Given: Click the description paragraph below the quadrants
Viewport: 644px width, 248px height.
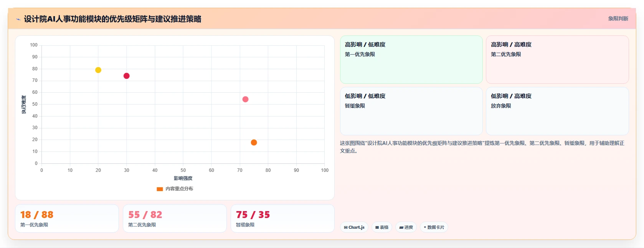Looking at the screenshot, I should (x=482, y=147).
